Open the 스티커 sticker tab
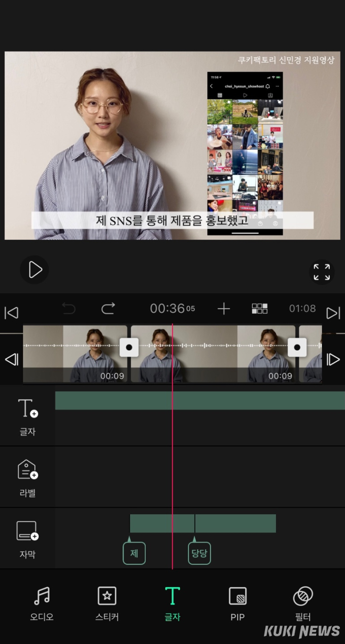Screen dimensions: 345x644 pyautogui.click(x=107, y=604)
